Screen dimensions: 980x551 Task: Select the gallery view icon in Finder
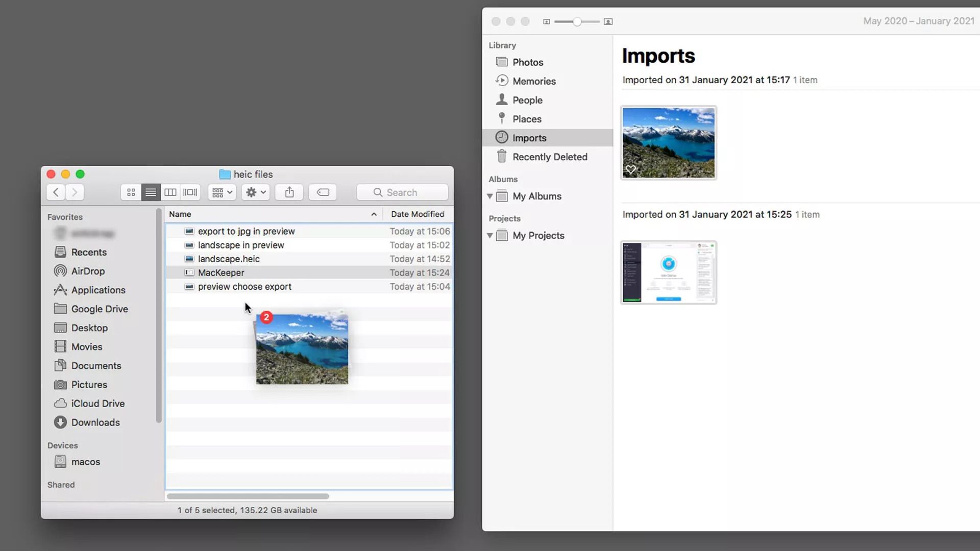coord(190,192)
